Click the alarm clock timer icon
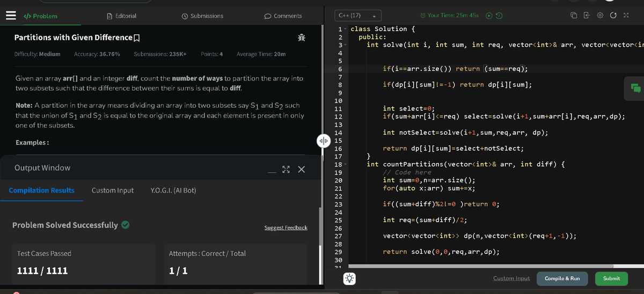The width and height of the screenshot is (644, 294). click(423, 15)
